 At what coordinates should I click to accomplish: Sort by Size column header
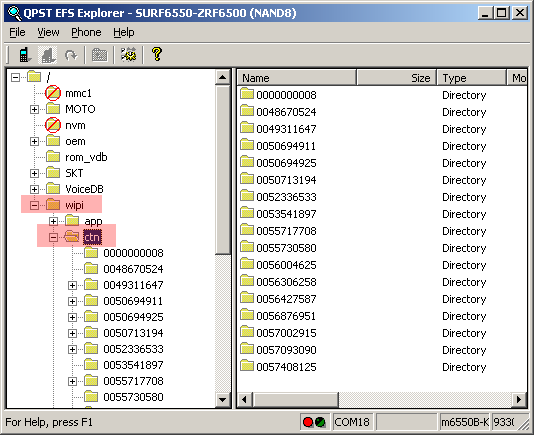click(397, 78)
